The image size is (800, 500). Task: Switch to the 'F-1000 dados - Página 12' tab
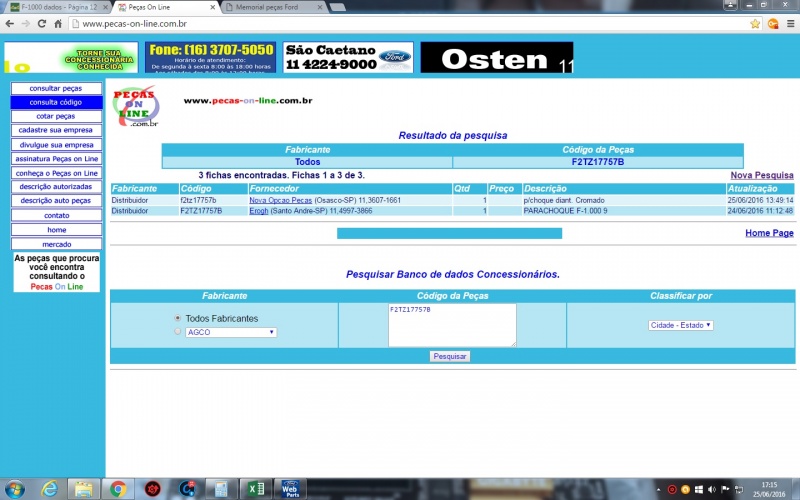(59, 7)
